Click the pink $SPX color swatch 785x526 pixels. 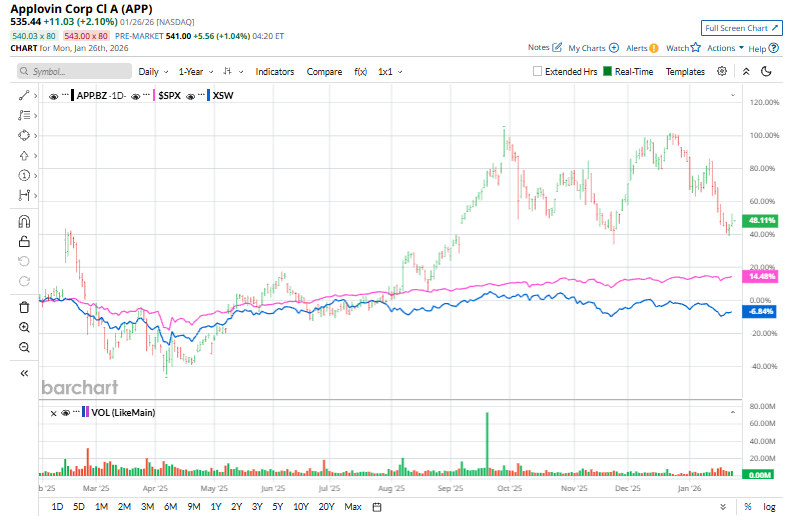click(x=154, y=95)
